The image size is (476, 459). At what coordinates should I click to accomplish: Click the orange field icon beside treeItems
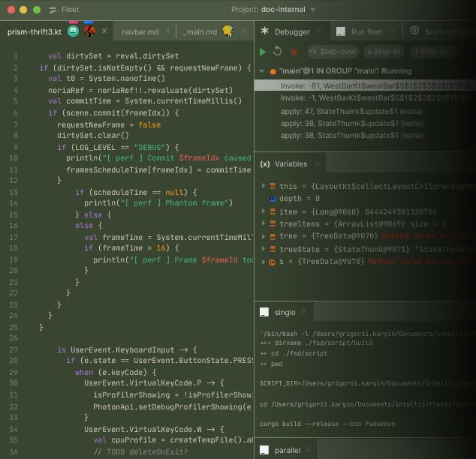point(273,223)
